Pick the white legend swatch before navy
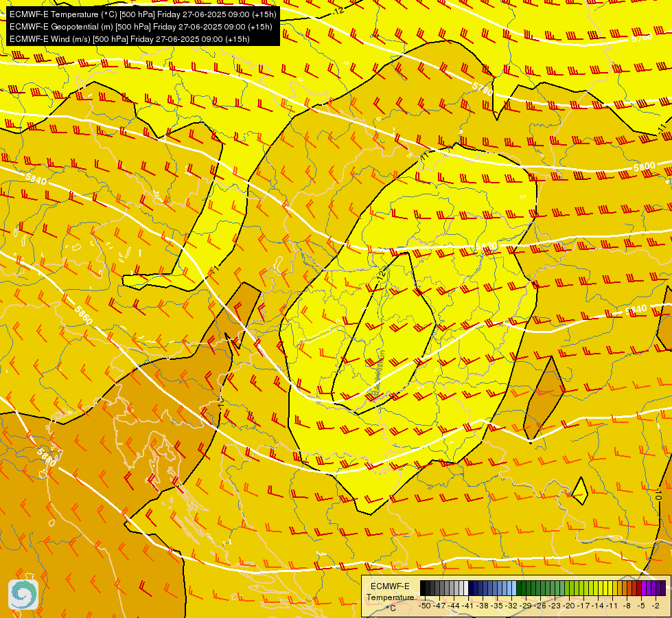Viewport: 672px width, 618px height. 466,588
